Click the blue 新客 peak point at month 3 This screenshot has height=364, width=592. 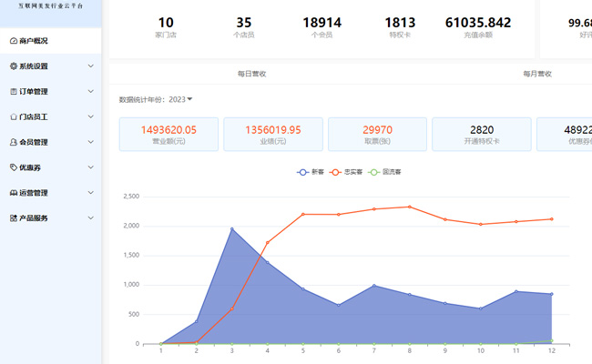coord(232,229)
